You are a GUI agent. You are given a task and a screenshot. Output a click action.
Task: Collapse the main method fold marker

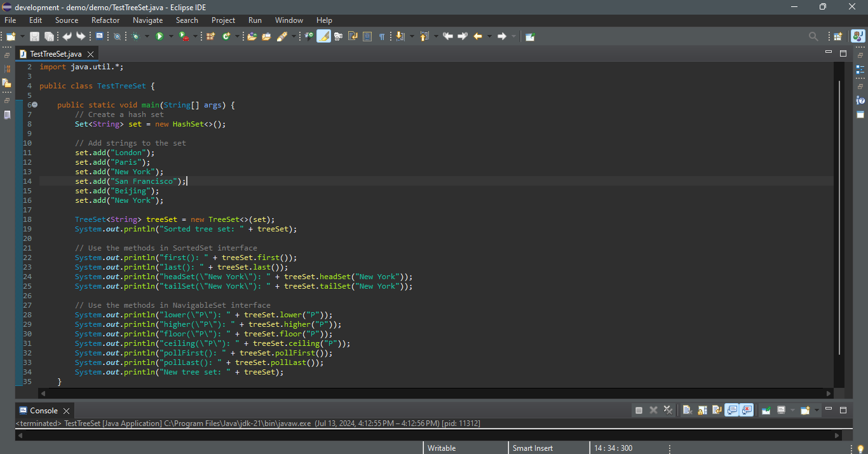click(x=35, y=105)
